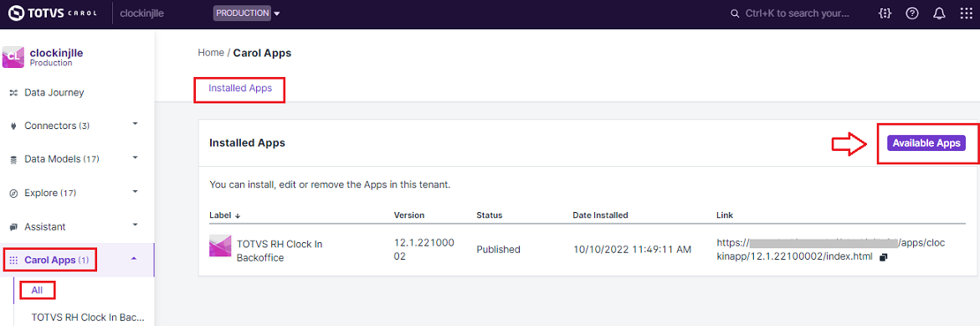The width and height of the screenshot is (980, 326).
Task: Click the Available Apps button
Action: pos(926,142)
